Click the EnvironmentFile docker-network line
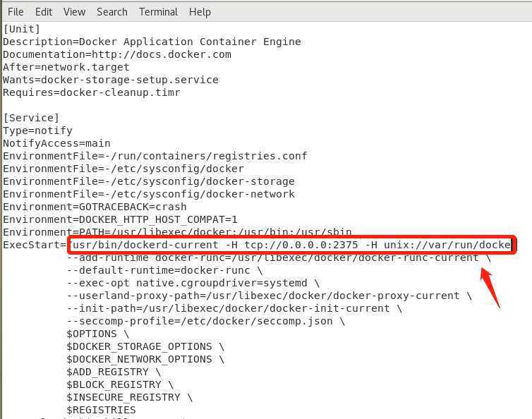This screenshot has width=532, height=419. point(149,194)
